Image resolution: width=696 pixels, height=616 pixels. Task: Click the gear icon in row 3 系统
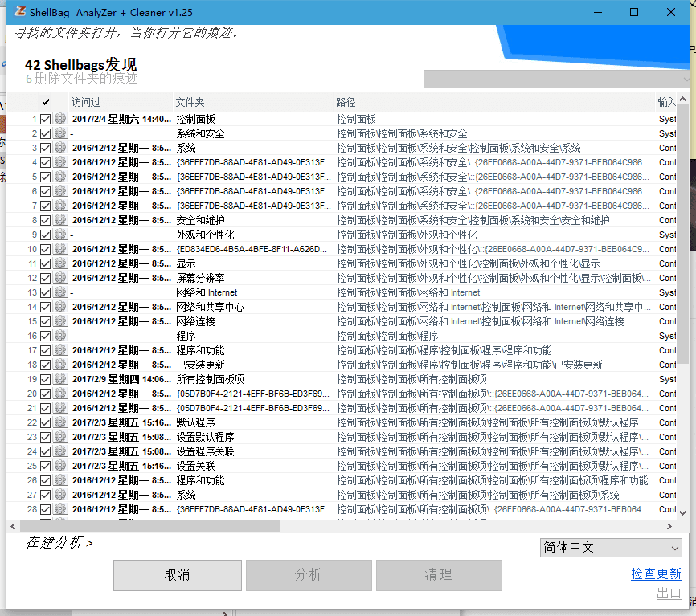[60, 148]
